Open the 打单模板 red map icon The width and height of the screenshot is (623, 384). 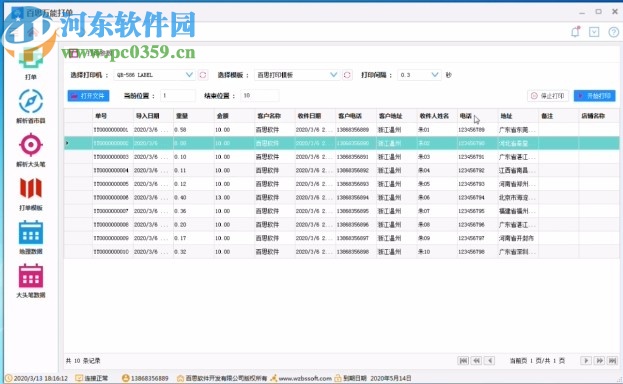[x=31, y=188]
